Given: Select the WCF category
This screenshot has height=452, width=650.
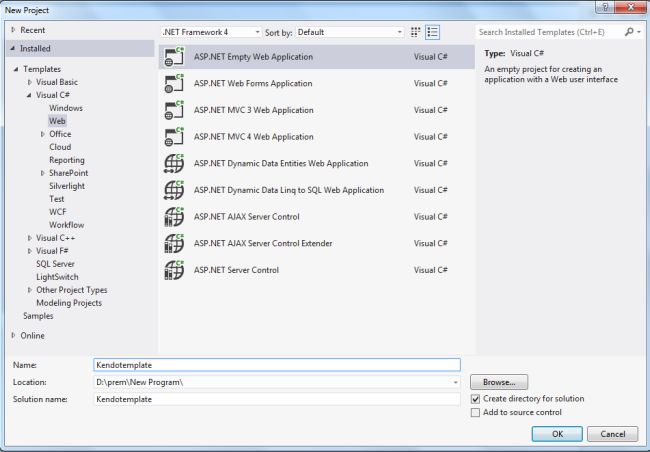Looking at the screenshot, I should coord(58,212).
